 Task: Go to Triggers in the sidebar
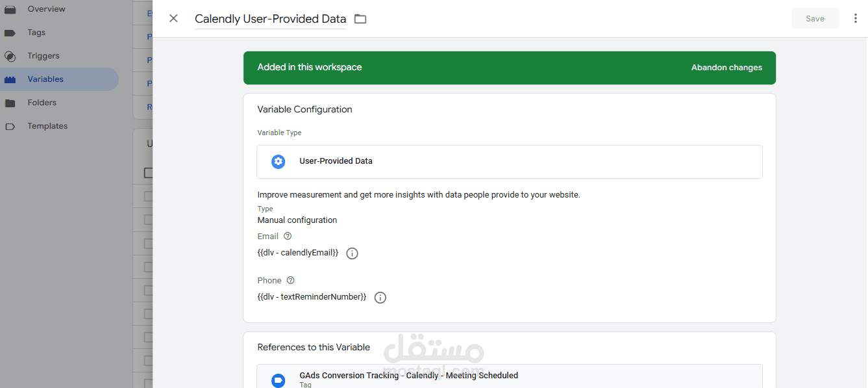(x=43, y=56)
